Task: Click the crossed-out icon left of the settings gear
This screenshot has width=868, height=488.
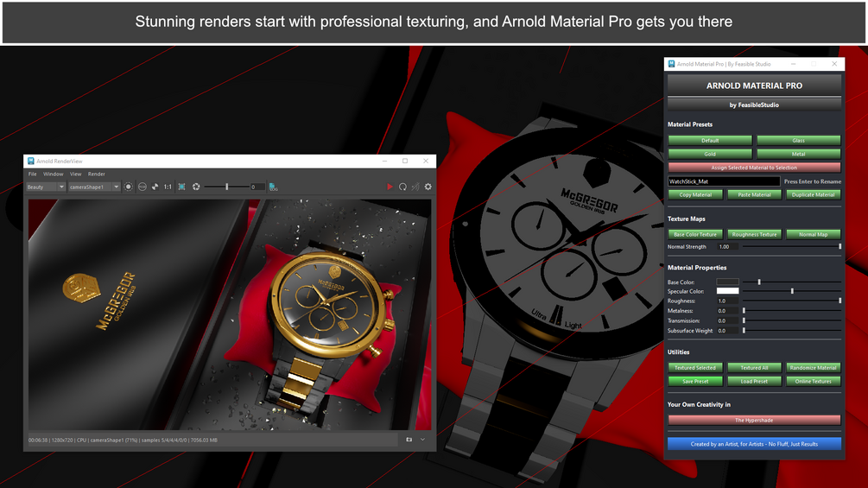Action: [415, 187]
